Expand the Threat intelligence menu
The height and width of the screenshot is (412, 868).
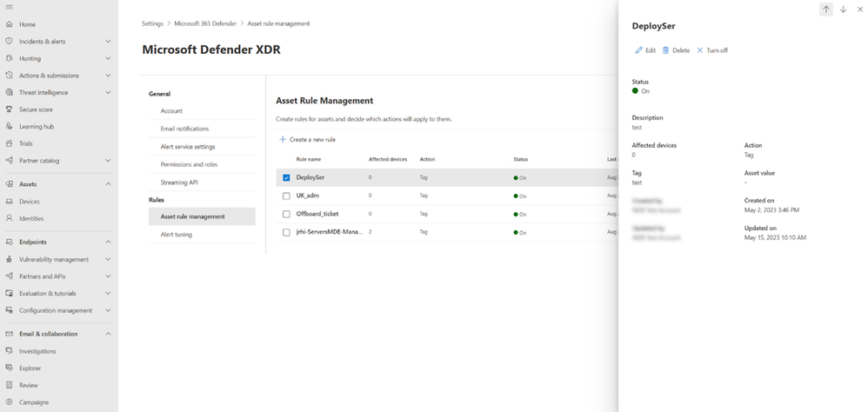pyautogui.click(x=108, y=92)
